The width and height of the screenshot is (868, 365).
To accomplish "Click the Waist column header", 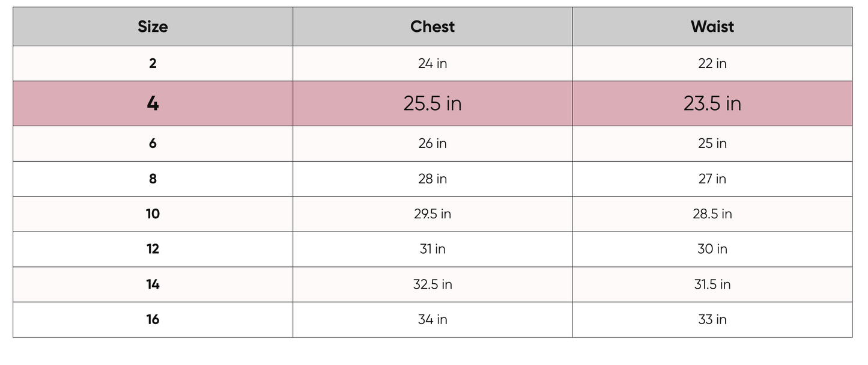I will click(712, 26).
